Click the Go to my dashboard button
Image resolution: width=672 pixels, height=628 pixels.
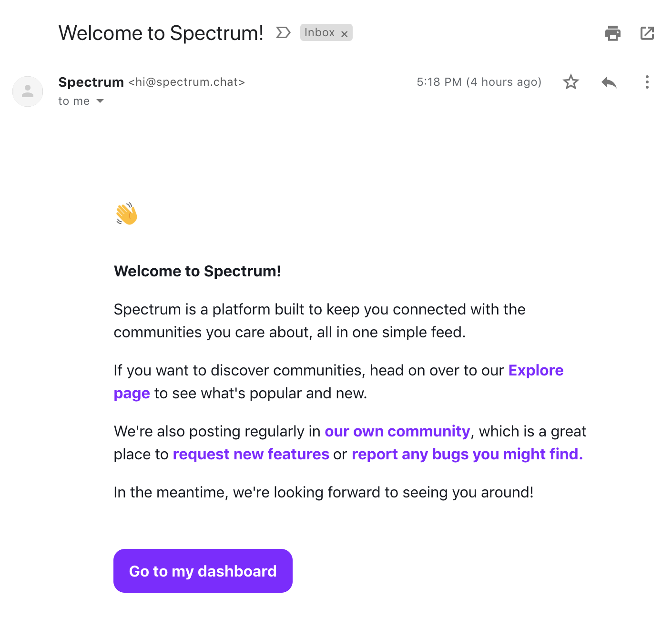[203, 571]
